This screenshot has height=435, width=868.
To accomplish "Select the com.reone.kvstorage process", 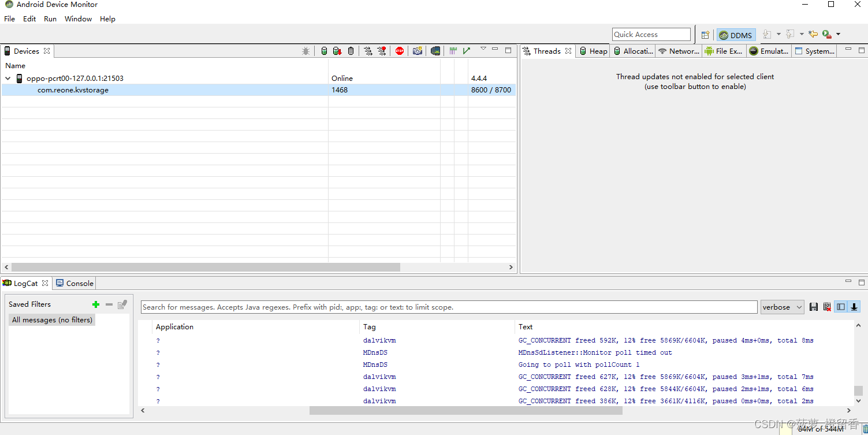I will (x=73, y=90).
